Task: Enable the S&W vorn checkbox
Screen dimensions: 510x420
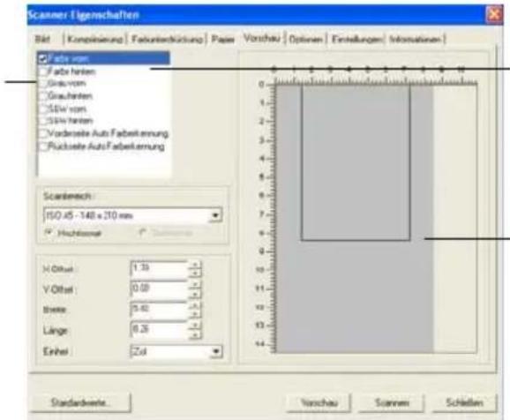Action: tap(43, 109)
